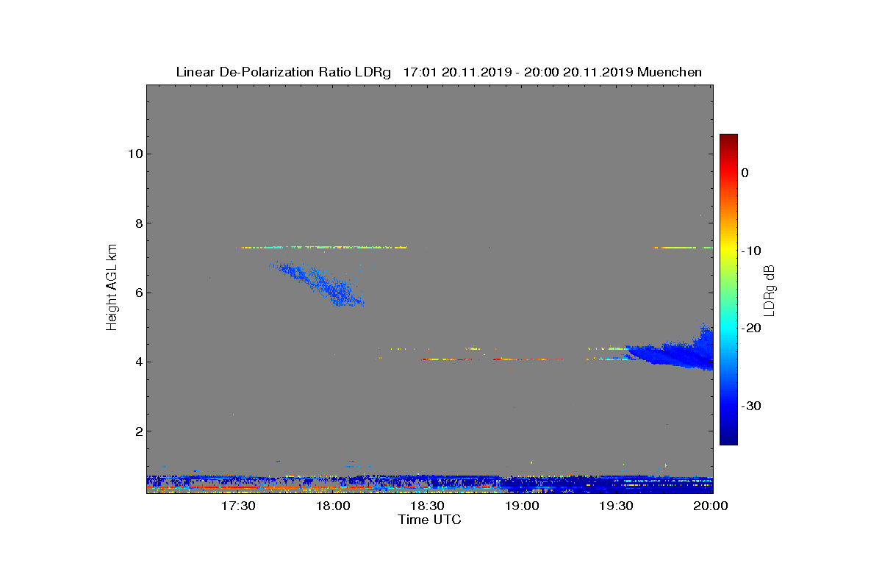Click the 10 km height tick label
Image resolution: width=882 pixels, height=588 pixels.
pos(135,154)
